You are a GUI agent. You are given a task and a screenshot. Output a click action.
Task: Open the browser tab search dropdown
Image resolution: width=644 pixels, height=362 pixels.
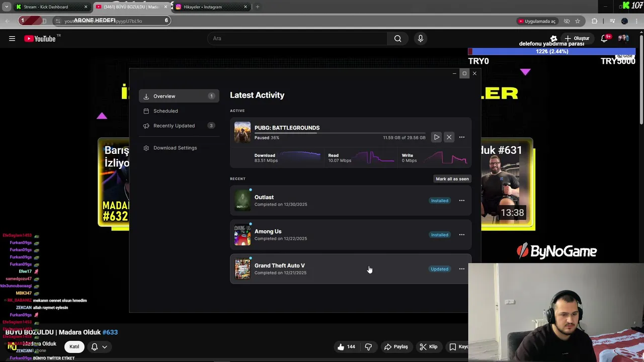[7, 7]
